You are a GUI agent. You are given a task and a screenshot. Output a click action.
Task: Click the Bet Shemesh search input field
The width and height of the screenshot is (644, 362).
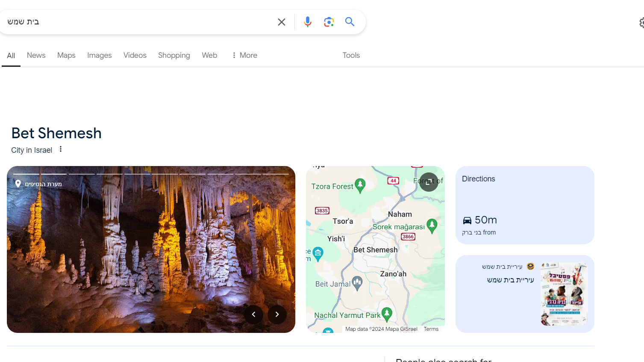[x=137, y=22]
